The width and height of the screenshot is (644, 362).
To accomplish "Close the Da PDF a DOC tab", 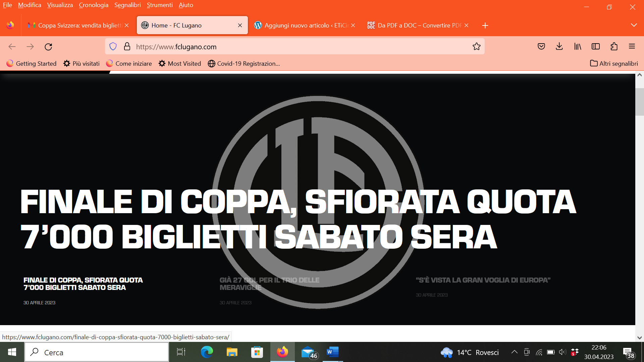I will tap(466, 25).
